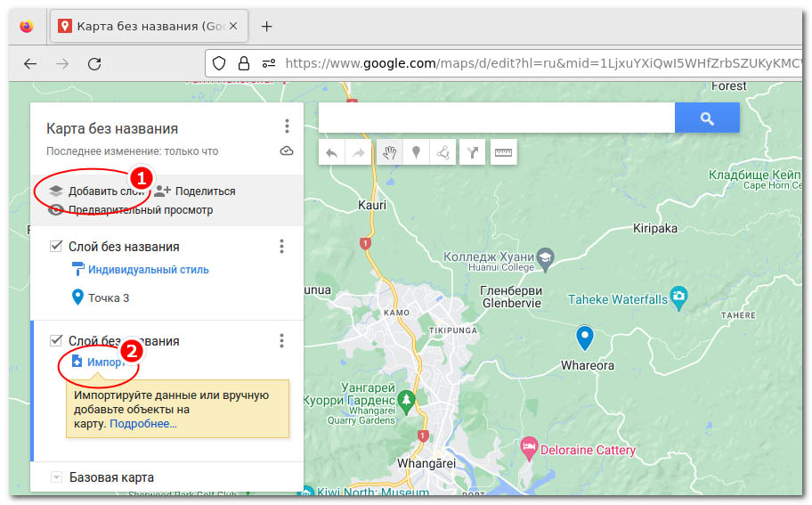Click the Deloraine Cattery lodging icon
The image size is (812, 505).
tap(529, 449)
